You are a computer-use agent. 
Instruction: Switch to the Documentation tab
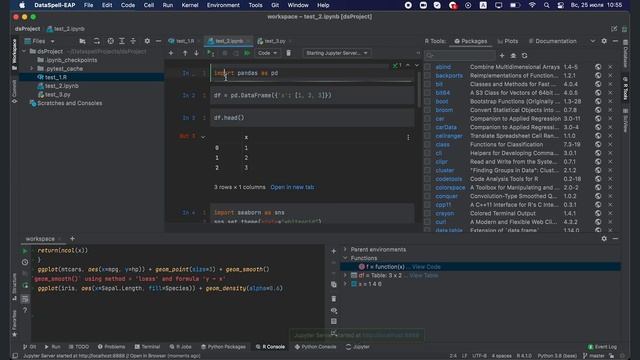tap(552, 41)
